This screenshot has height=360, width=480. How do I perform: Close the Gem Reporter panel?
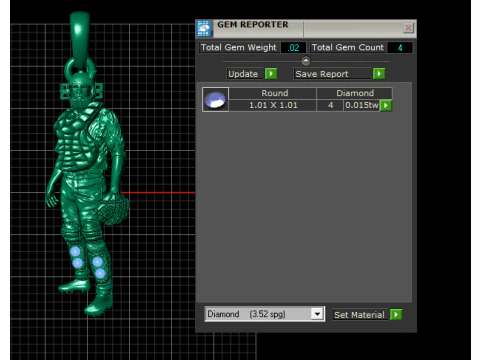tap(408, 28)
